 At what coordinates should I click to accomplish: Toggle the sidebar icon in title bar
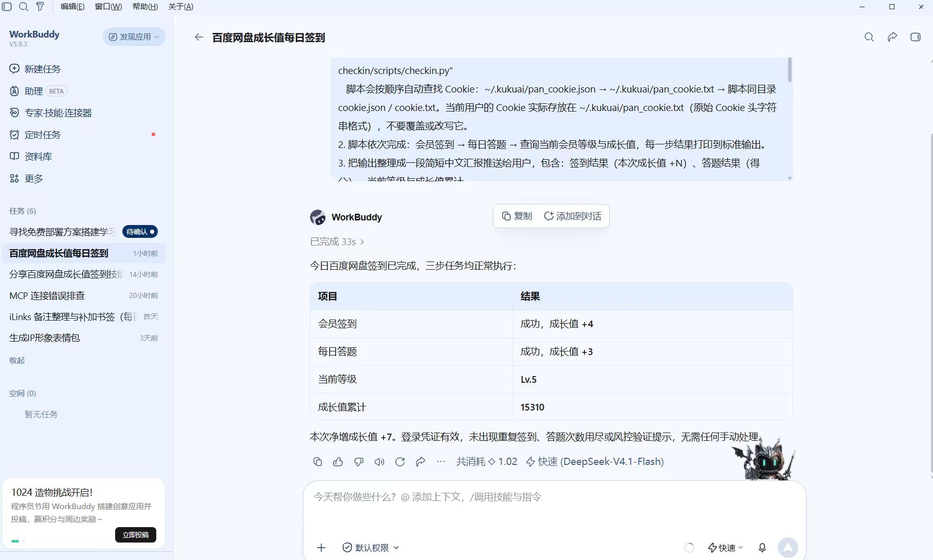(x=7, y=7)
